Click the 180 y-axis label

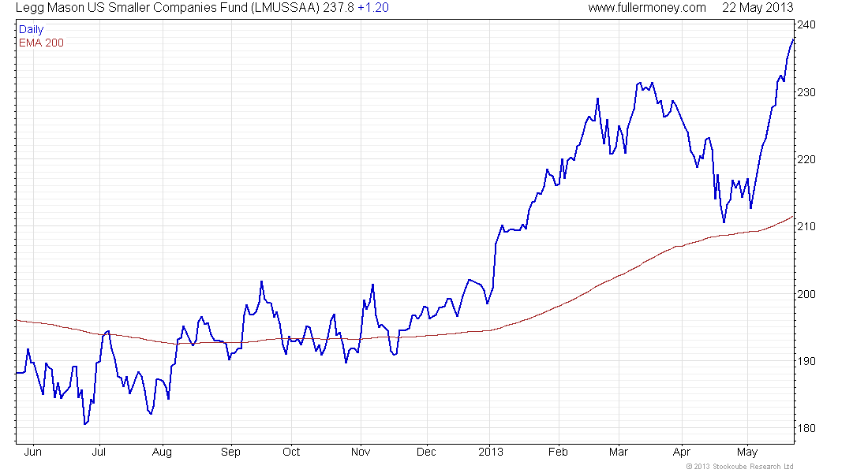point(806,427)
